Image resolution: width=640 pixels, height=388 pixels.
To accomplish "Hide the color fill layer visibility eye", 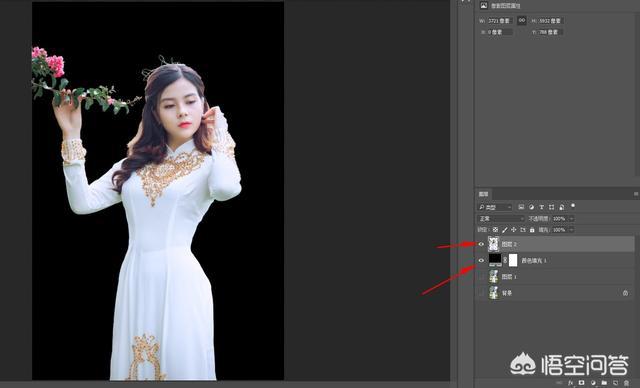I will 481,260.
